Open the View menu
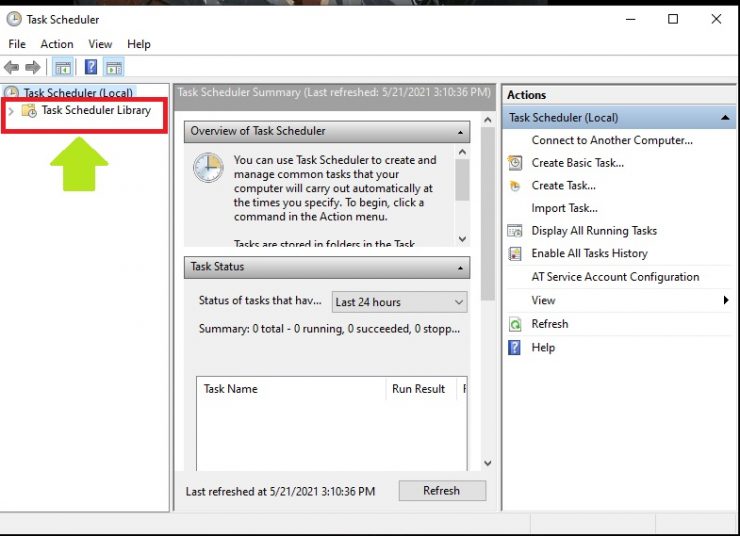Image resolution: width=740 pixels, height=536 pixels. point(100,44)
